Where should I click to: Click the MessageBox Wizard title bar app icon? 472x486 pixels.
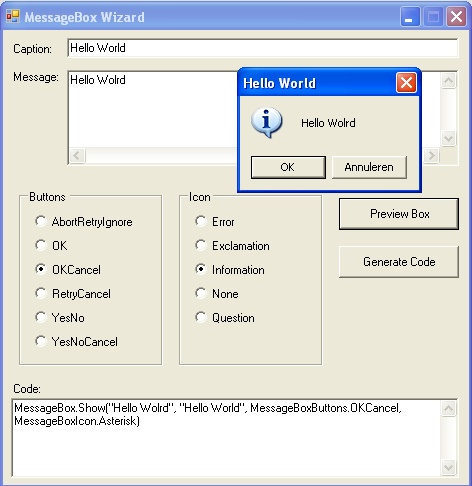click(13, 17)
